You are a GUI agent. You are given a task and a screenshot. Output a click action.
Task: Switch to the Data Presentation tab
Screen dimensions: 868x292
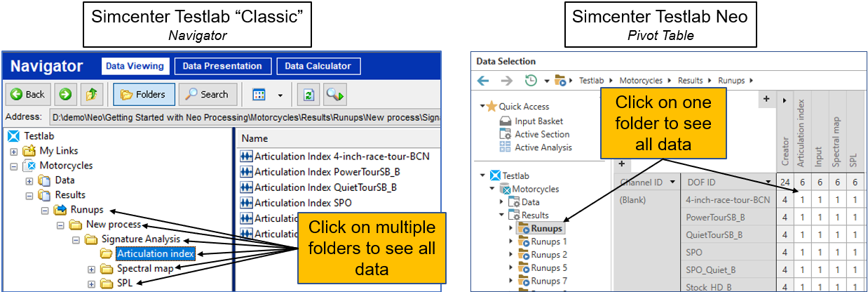coord(222,66)
